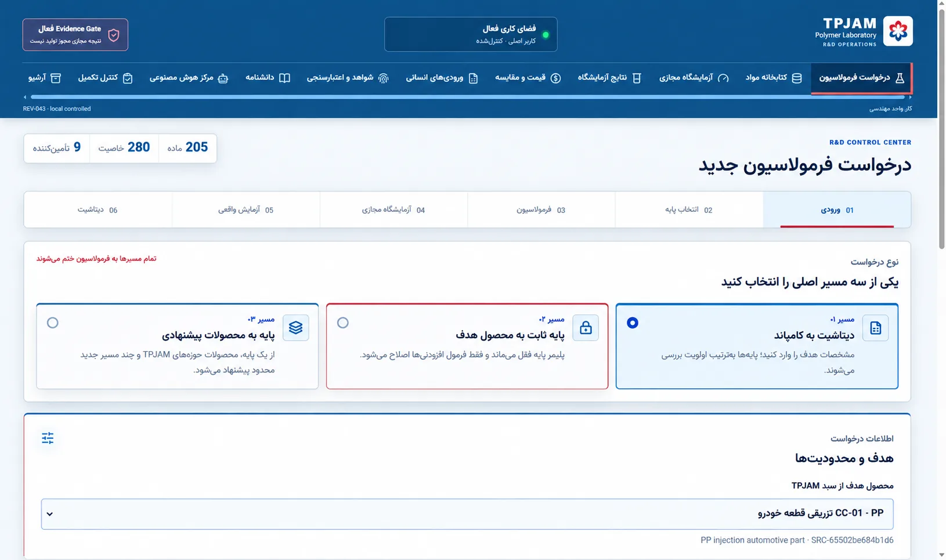
Task: Open قیمت و مقایسه via its dollar icon
Action: pyautogui.click(x=555, y=78)
